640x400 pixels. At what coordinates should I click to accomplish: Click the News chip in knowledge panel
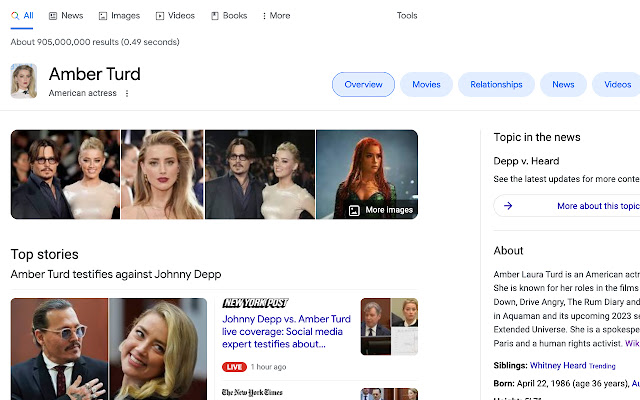563,85
